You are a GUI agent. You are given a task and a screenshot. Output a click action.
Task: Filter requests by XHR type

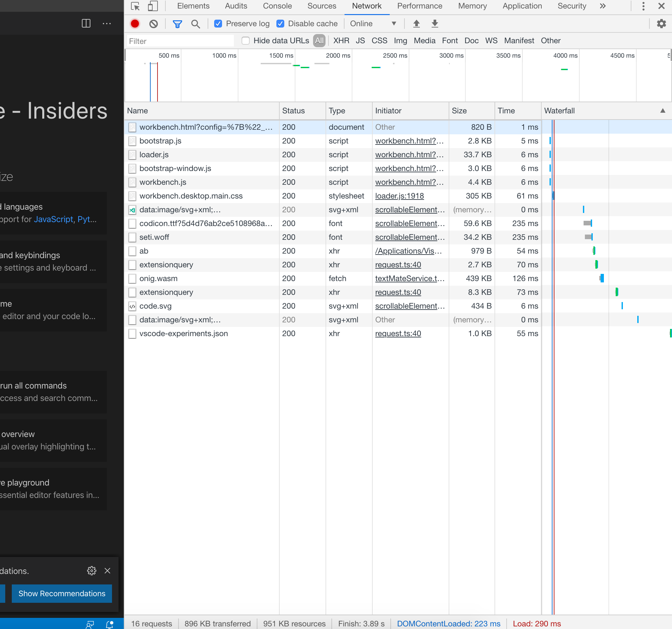pos(341,41)
